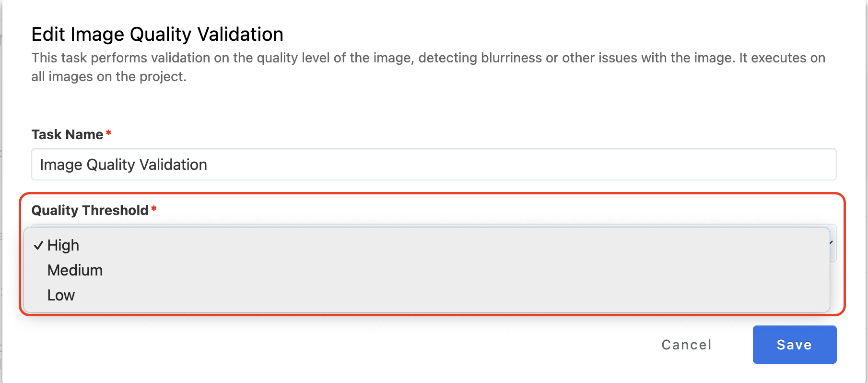The width and height of the screenshot is (868, 383).
Task: Pick the High quality threshold option
Action: click(x=63, y=245)
